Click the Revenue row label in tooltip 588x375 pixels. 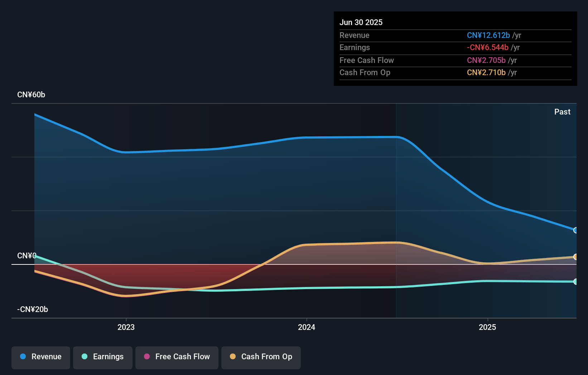pyautogui.click(x=355, y=35)
